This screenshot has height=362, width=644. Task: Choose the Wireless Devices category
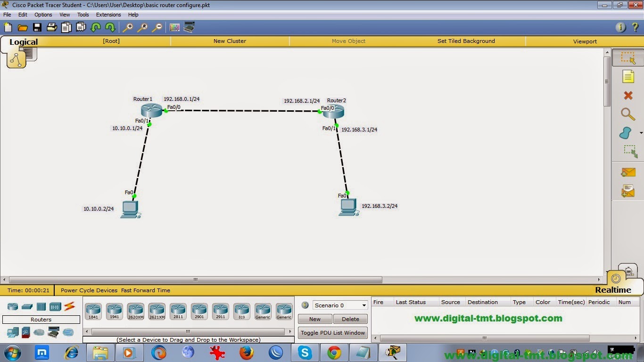point(55,307)
